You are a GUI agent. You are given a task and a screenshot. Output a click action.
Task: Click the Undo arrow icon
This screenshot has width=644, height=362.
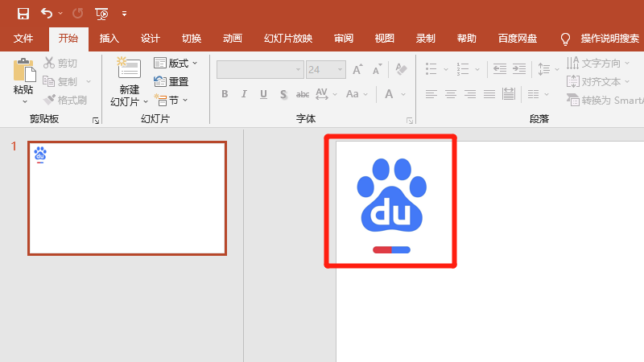pyautogui.click(x=47, y=13)
